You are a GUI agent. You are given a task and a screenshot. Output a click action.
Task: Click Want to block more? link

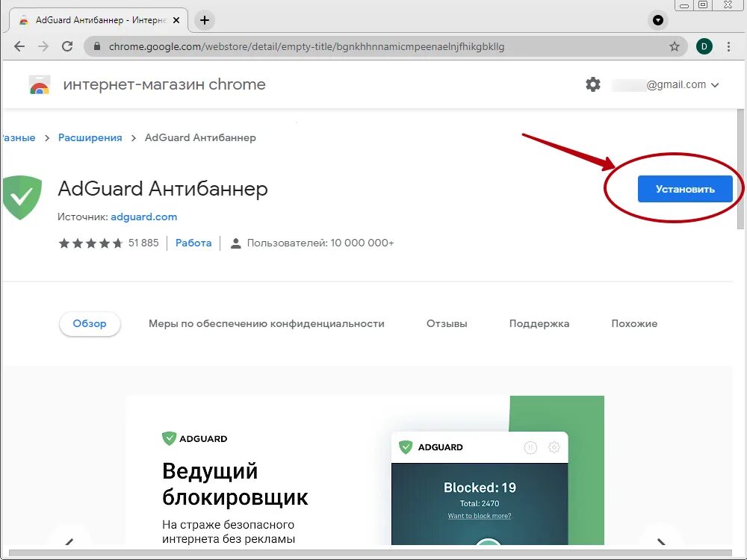tap(480, 516)
